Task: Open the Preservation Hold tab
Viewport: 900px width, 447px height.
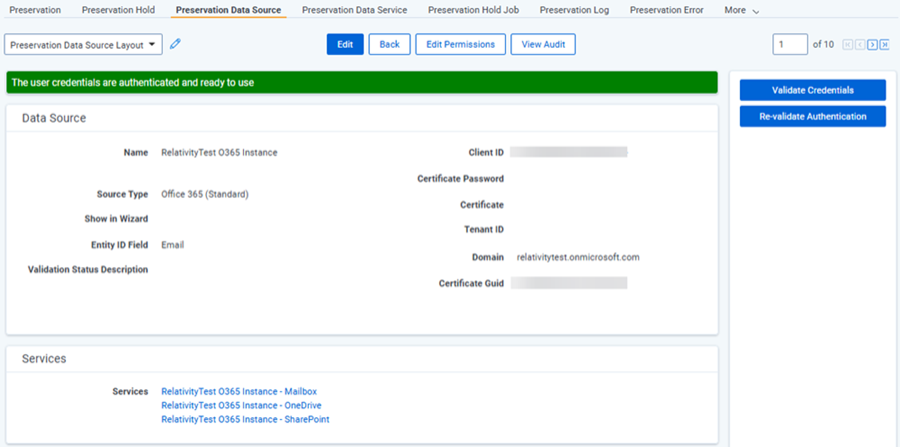Action: 118,10
